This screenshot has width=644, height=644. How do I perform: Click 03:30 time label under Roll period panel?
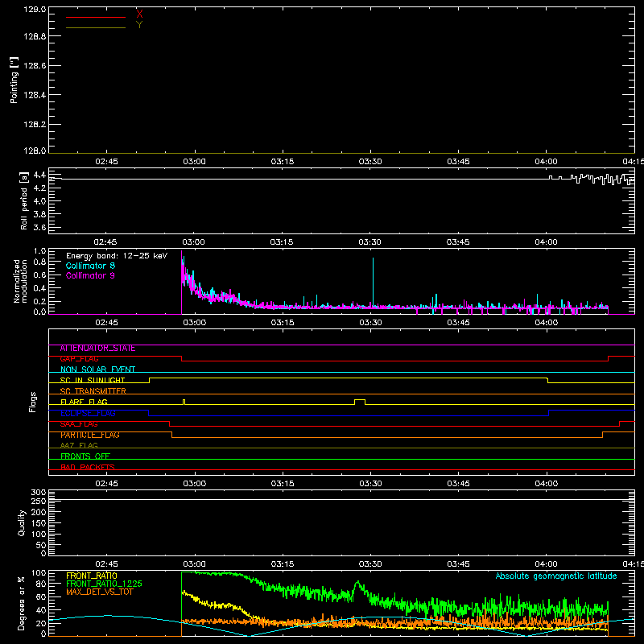point(369,242)
